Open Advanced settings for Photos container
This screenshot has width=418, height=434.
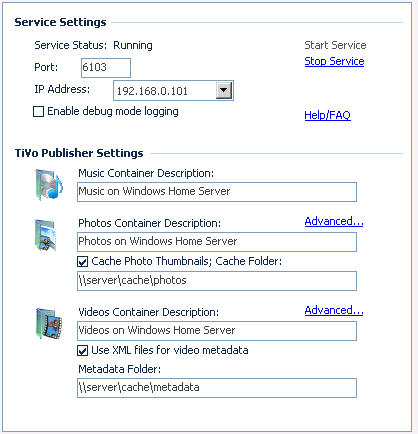(x=334, y=221)
